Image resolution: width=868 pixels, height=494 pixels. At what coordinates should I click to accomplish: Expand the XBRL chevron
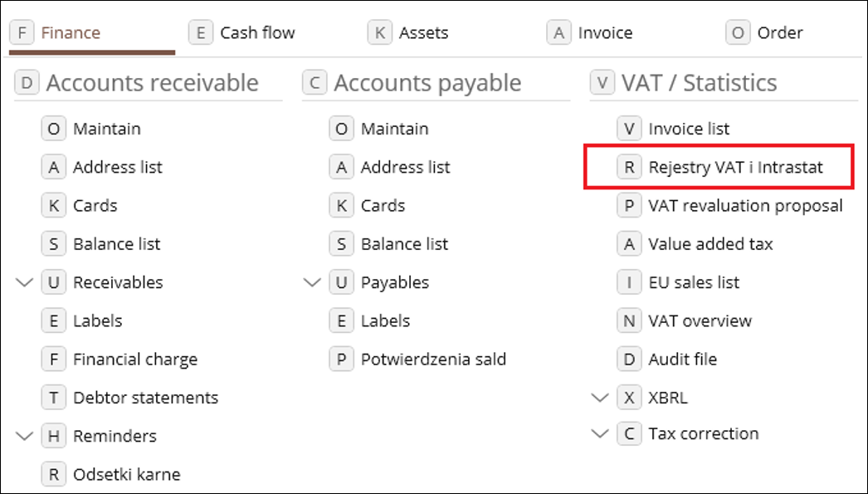pos(600,398)
